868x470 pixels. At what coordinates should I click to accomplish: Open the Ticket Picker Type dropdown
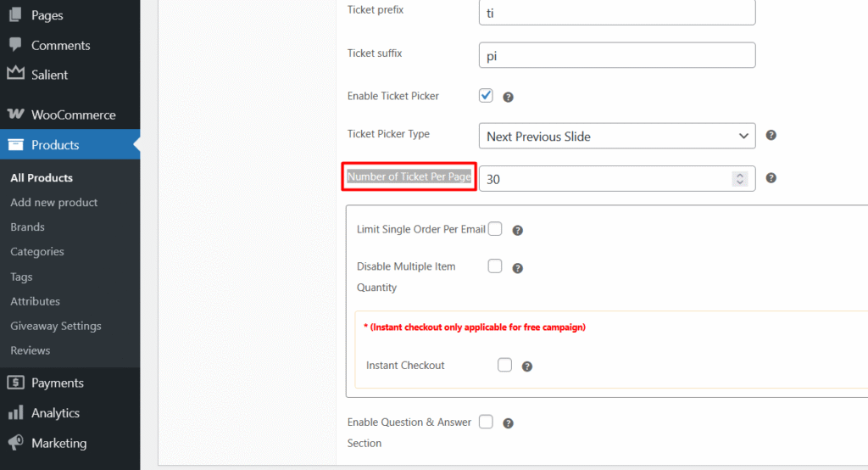616,136
